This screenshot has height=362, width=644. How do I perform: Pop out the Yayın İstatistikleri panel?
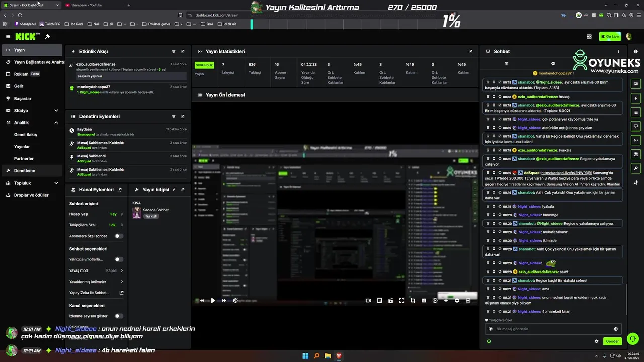coord(470,51)
